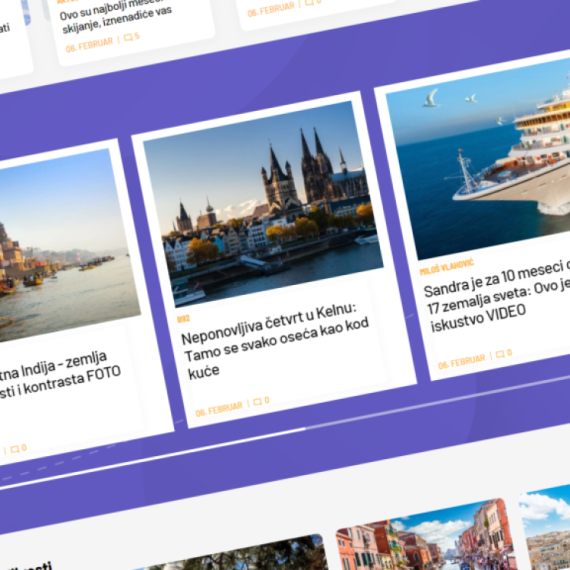The width and height of the screenshot is (570, 570).
Task: Click date 06. FEBRUAR on skijanje card
Action: point(89,45)
